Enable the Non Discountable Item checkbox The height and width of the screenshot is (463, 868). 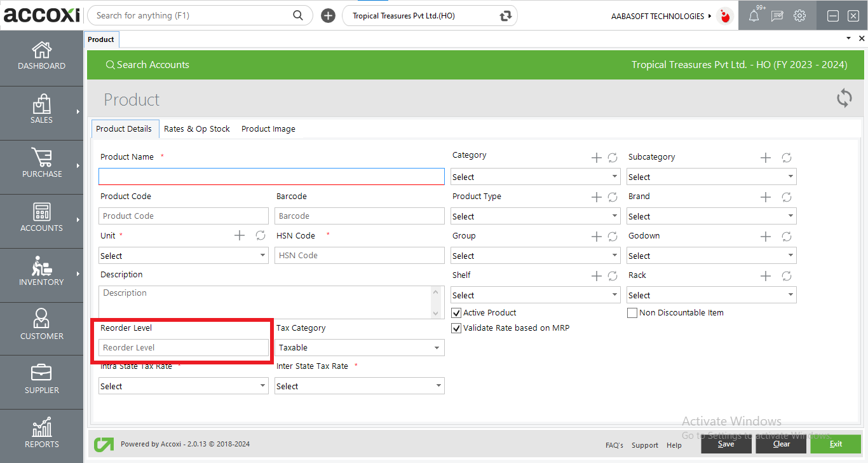click(632, 313)
